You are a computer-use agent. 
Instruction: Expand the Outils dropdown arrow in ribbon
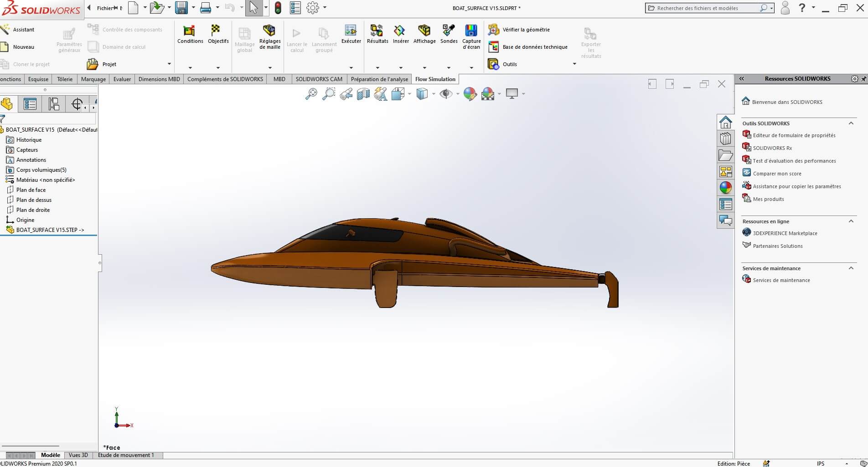point(574,64)
